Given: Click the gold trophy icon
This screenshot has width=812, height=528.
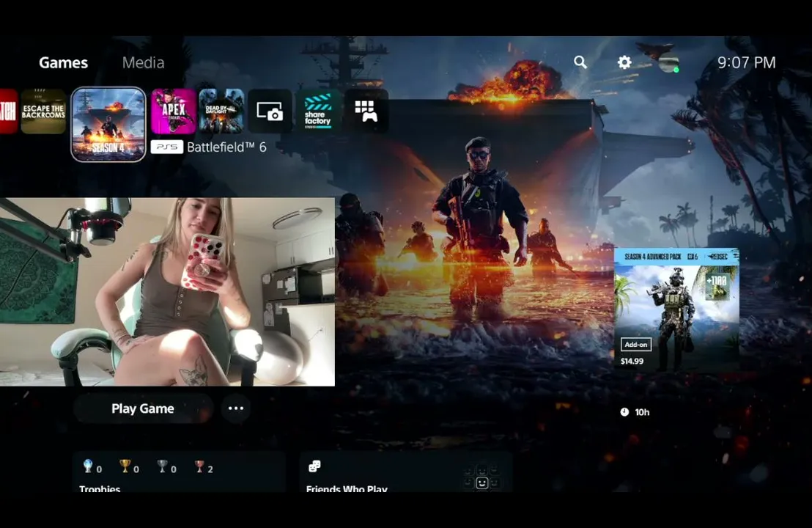Looking at the screenshot, I should (125, 466).
